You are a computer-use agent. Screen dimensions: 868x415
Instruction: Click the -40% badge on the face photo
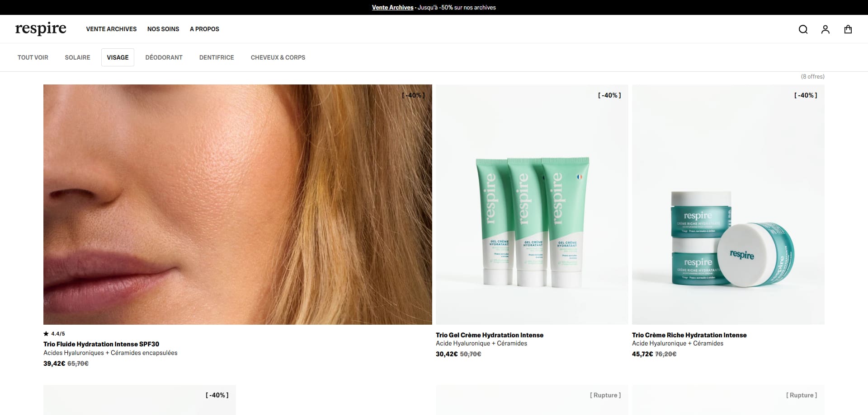tap(413, 95)
